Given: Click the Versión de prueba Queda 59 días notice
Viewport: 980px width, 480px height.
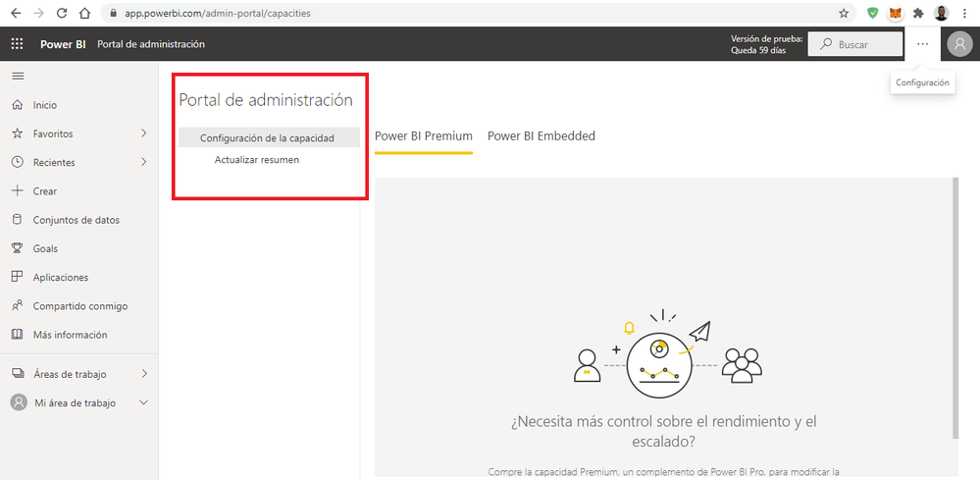Looking at the screenshot, I should point(767,44).
